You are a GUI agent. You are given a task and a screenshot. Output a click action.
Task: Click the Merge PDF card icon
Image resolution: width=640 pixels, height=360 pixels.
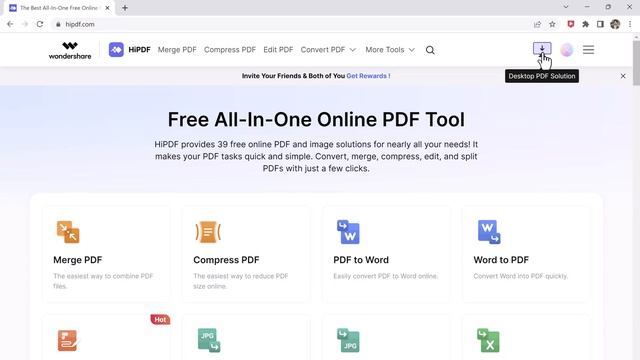pos(68,232)
